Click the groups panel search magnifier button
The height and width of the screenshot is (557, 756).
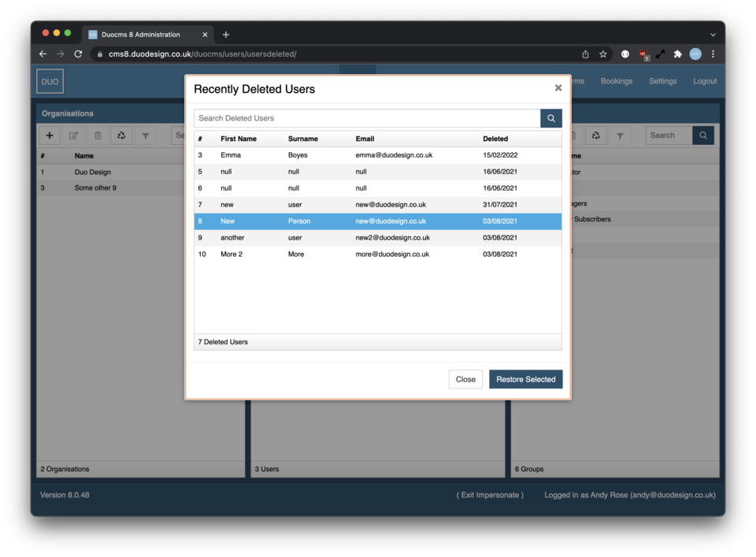703,136
